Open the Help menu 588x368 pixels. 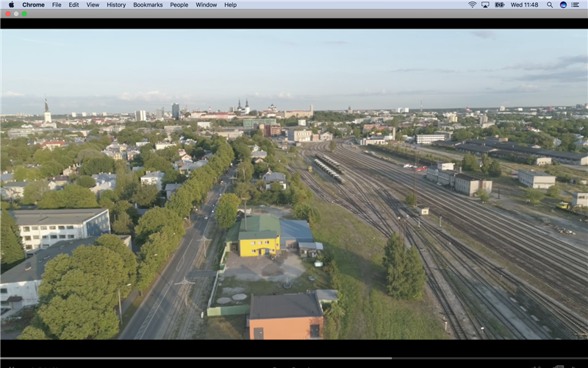click(x=230, y=4)
